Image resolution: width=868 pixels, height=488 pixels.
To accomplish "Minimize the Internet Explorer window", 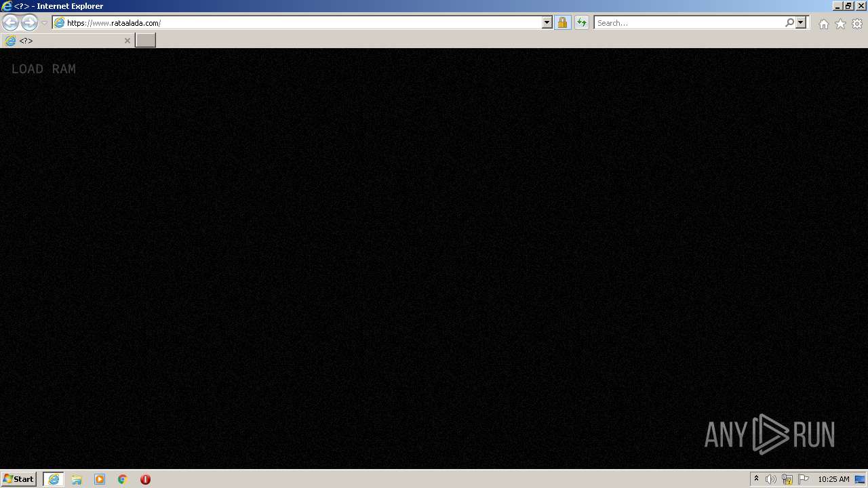I will click(837, 6).
